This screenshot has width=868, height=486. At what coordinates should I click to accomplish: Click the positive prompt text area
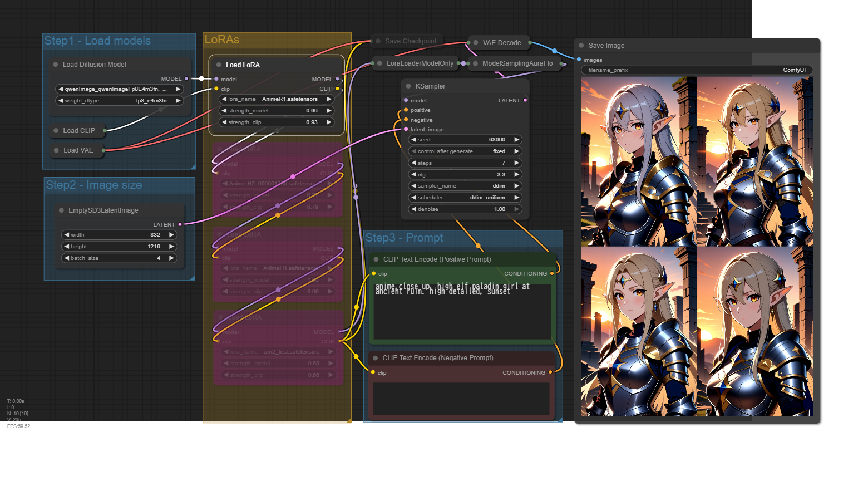pyautogui.click(x=462, y=312)
